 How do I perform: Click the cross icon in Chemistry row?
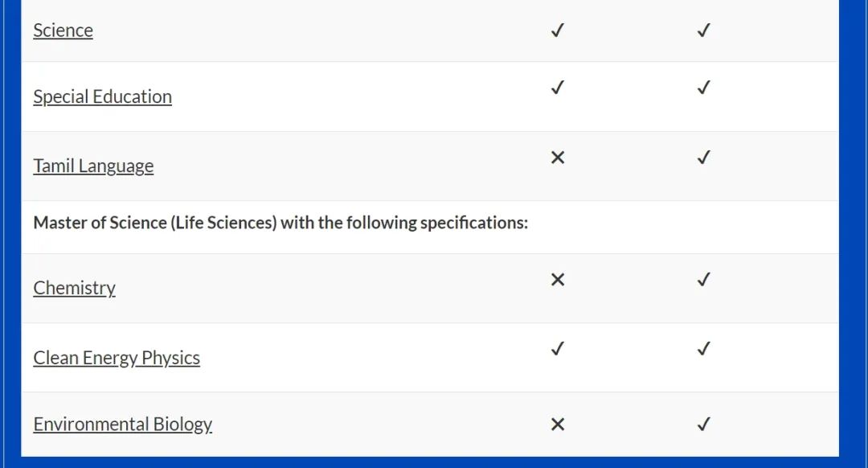558,280
